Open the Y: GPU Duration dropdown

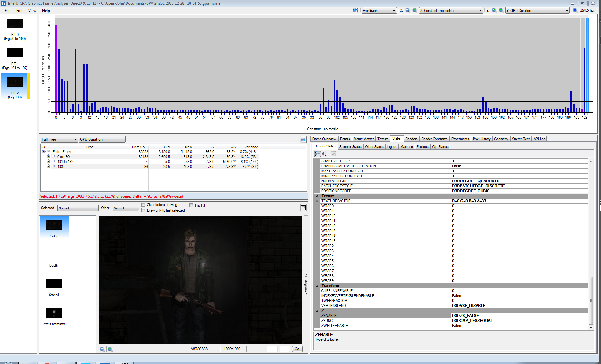click(x=537, y=10)
